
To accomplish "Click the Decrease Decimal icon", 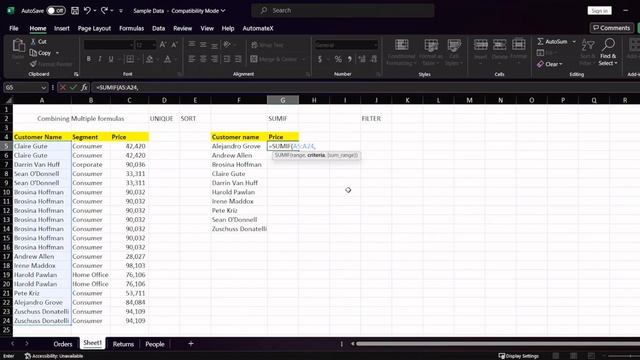I will (x=373, y=59).
